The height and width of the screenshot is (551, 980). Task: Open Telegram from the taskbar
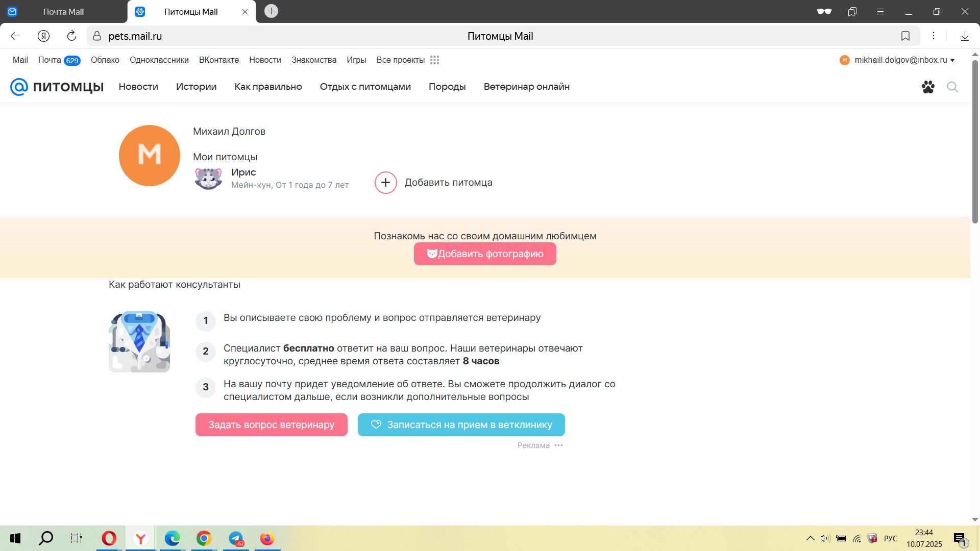tap(236, 538)
